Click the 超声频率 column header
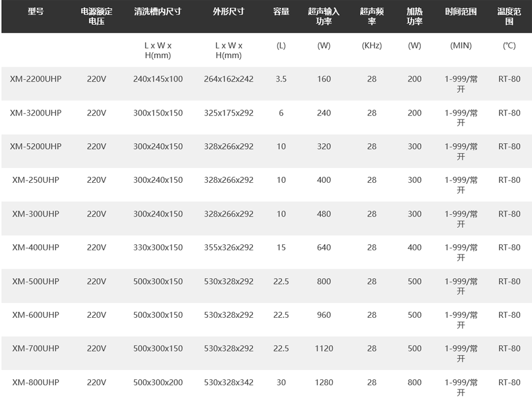This screenshot has width=532, height=403. click(371, 17)
